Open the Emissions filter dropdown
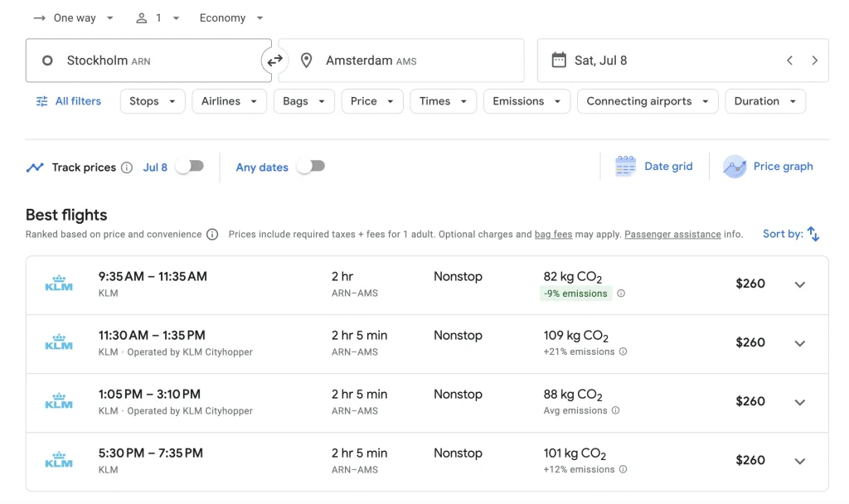849x504 pixels. pos(526,101)
